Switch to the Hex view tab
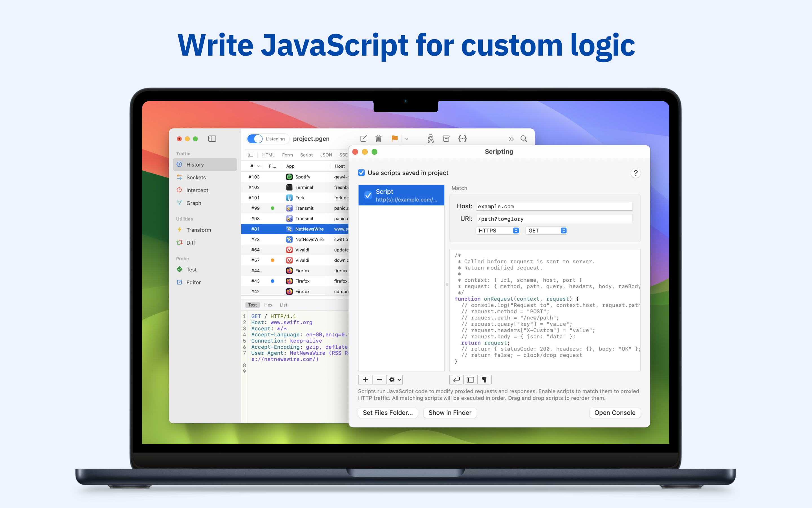 tap(268, 305)
